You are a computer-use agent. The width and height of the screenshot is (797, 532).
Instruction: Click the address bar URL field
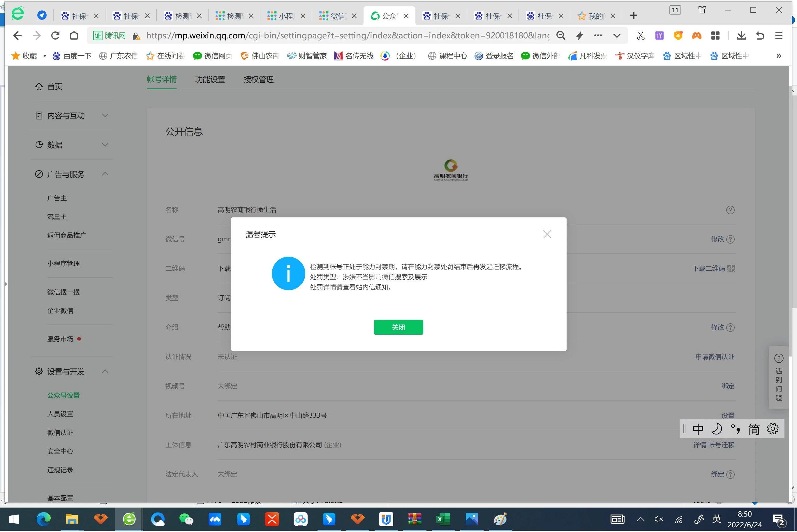pos(346,36)
